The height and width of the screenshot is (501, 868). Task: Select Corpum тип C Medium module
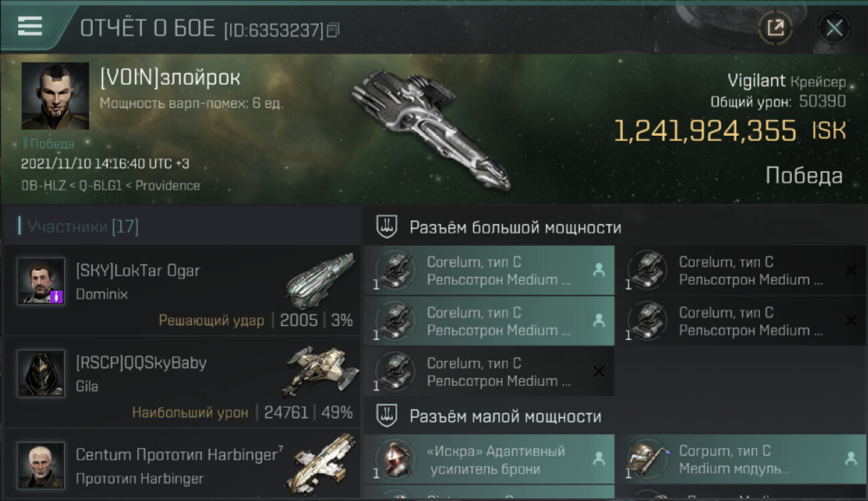pyautogui.click(x=741, y=460)
